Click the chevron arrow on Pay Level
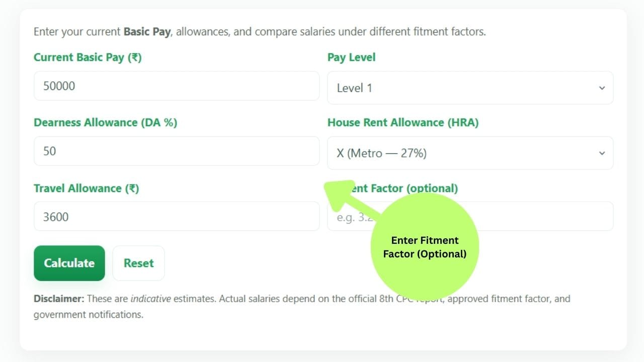 602,88
